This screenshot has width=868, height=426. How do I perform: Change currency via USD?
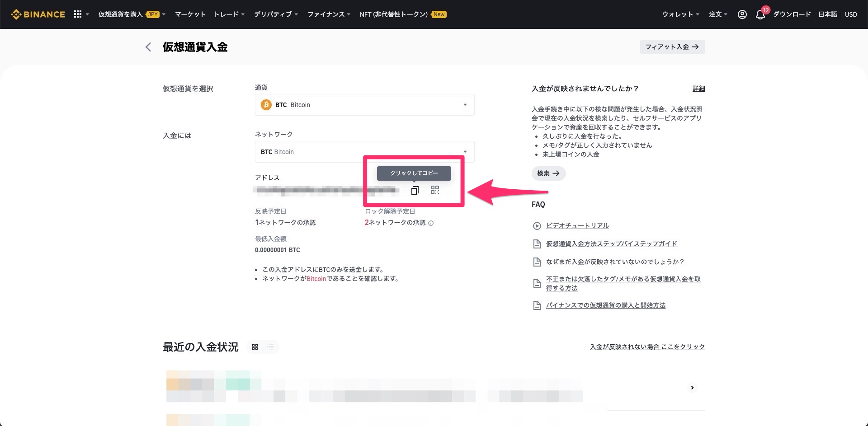[851, 14]
